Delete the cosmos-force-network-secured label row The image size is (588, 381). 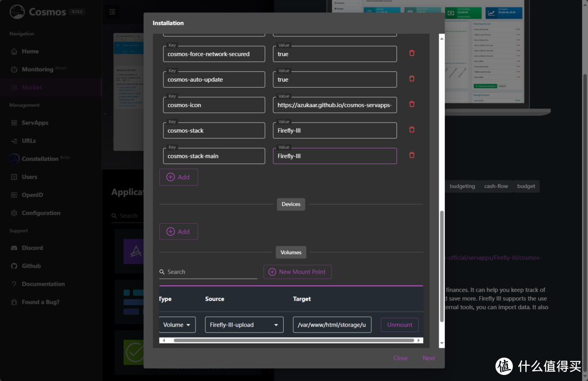(412, 53)
